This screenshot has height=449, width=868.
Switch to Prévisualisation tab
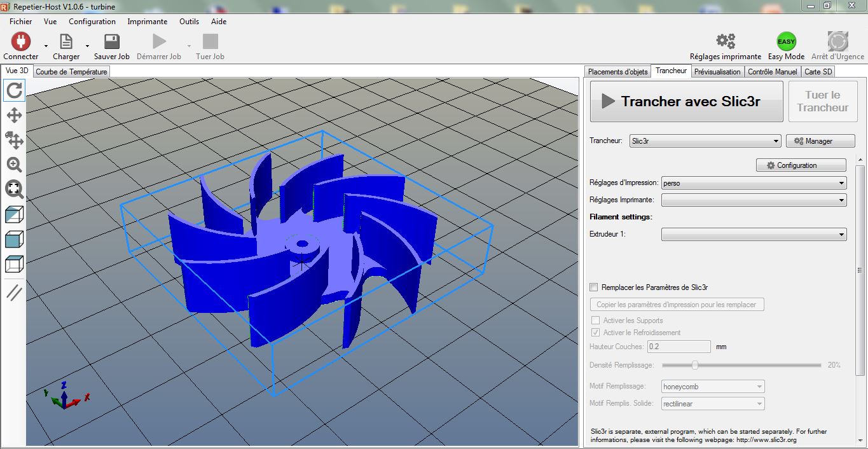717,72
